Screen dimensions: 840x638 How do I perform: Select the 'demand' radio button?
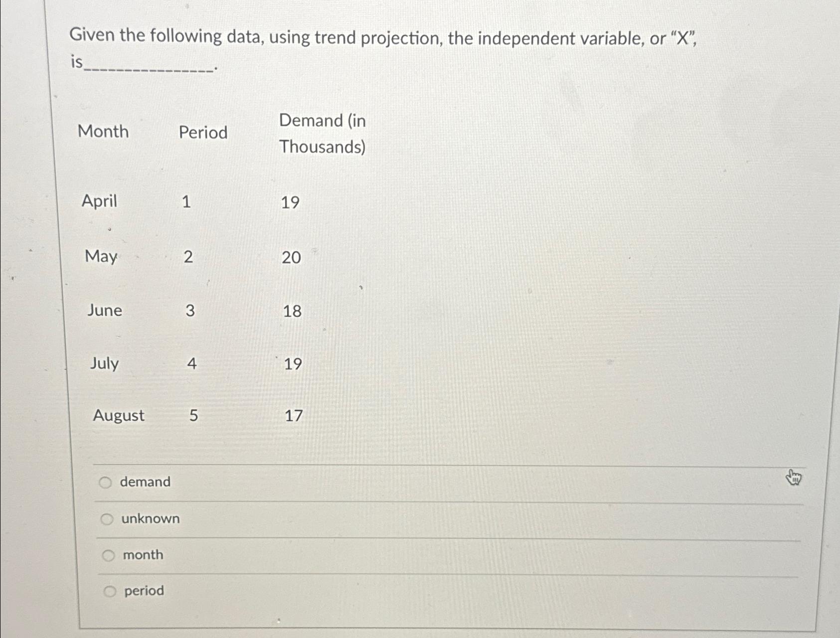point(106,482)
